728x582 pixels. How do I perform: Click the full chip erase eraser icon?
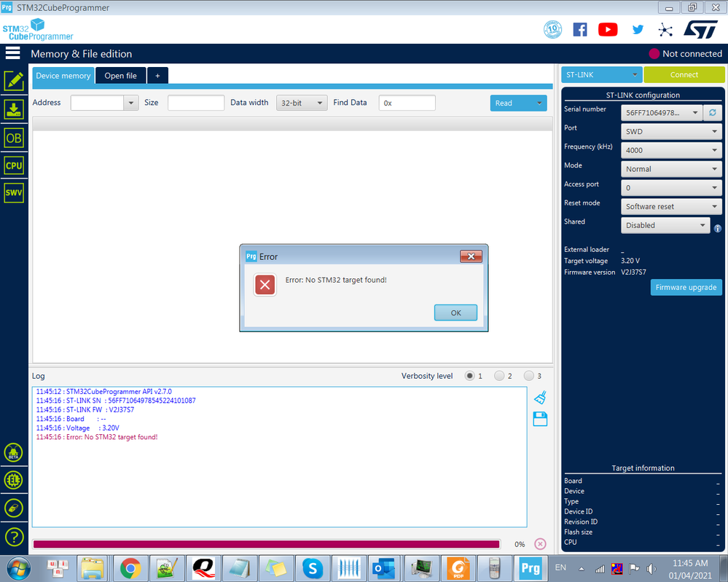13,508
